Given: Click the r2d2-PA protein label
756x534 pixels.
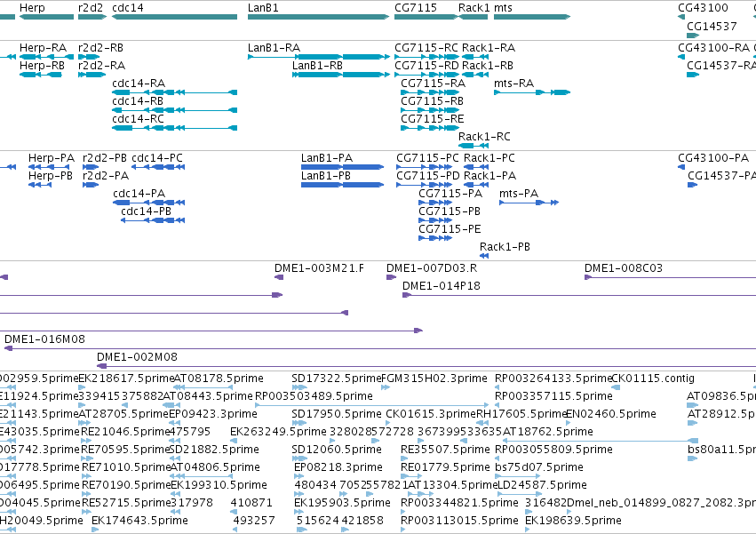Looking at the screenshot, I should 106,176.
